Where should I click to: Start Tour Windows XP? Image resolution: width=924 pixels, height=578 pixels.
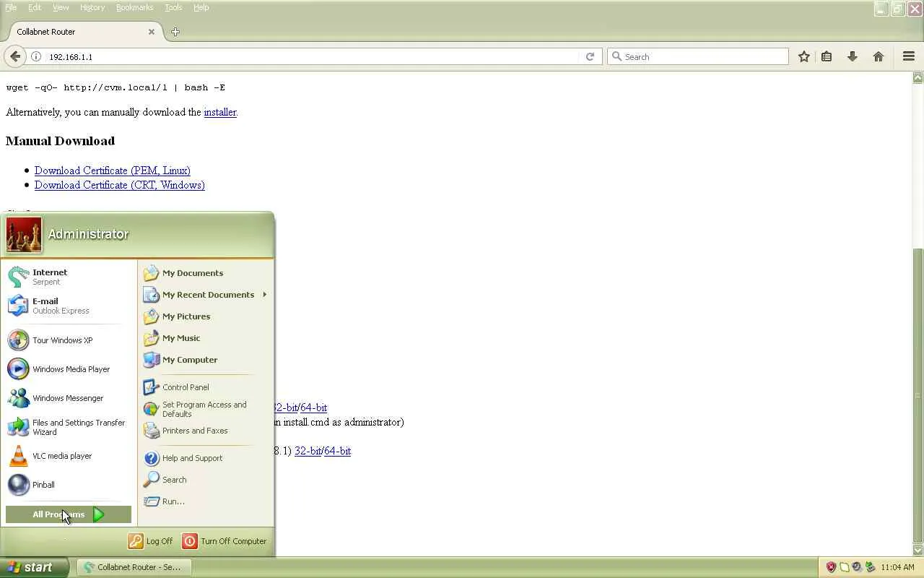click(x=69, y=340)
